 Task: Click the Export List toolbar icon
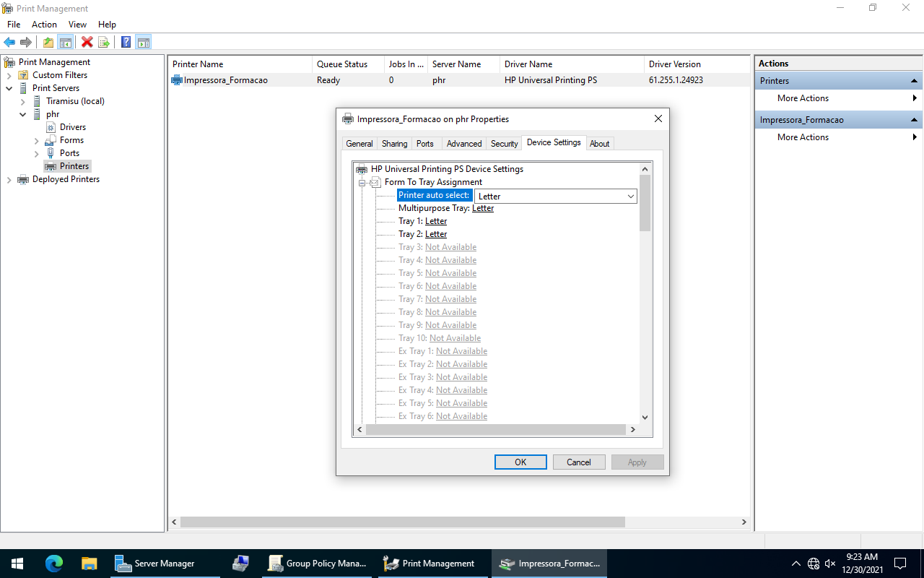104,42
